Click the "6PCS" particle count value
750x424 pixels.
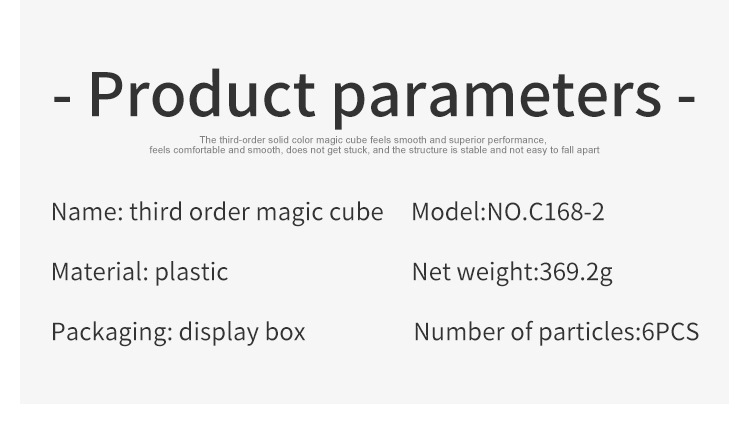(669, 332)
